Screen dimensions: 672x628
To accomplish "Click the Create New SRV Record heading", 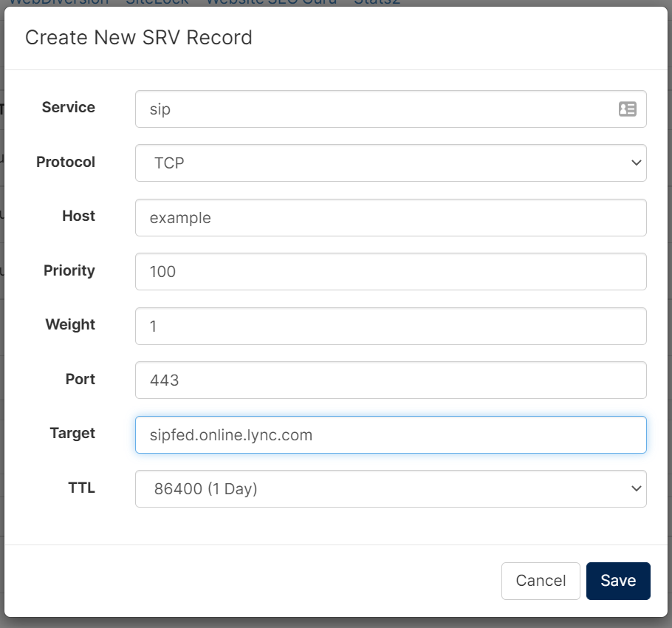I will 138,37.
